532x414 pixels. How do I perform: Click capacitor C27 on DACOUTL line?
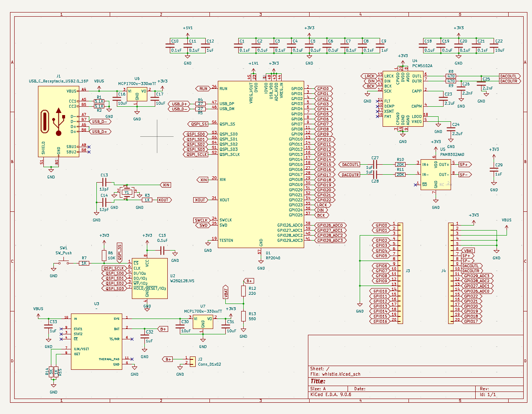[375, 165]
